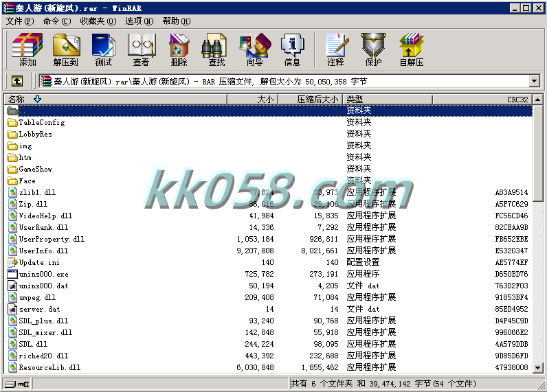Click the size value 9,207,808

(x=255, y=251)
